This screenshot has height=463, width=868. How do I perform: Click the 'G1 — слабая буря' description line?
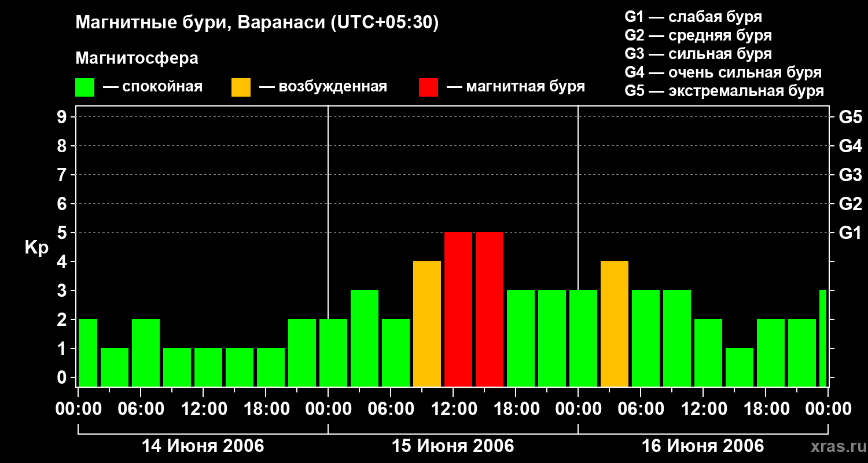point(693,17)
